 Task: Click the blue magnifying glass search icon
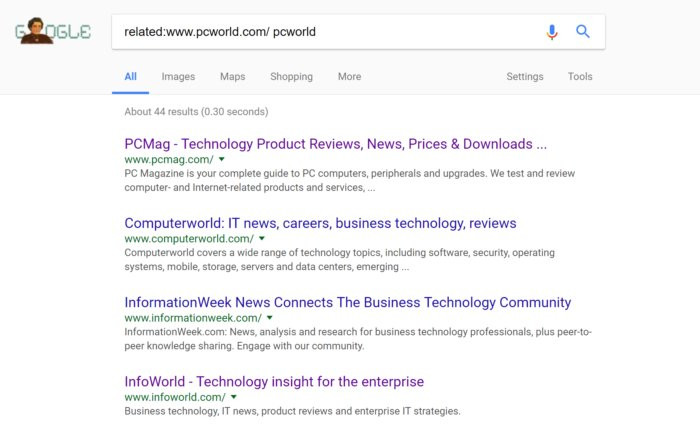click(583, 32)
